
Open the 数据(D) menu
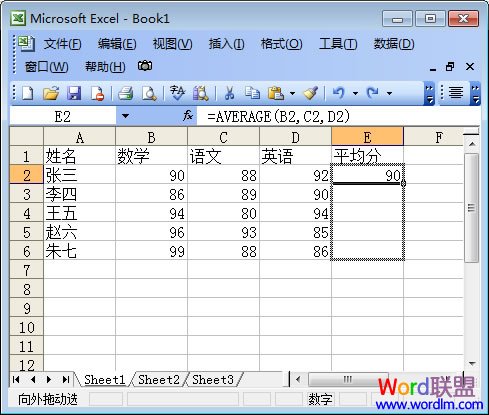pos(394,44)
